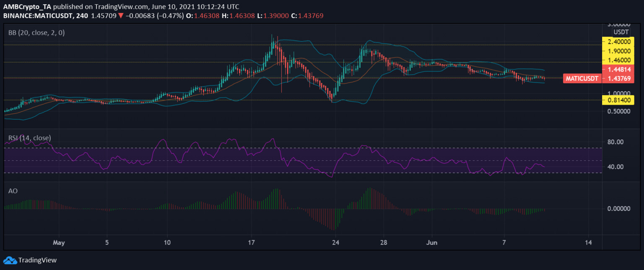The height and width of the screenshot is (270, 644).
Task: Click the RSI 80.00 scale value
Action: (615, 142)
